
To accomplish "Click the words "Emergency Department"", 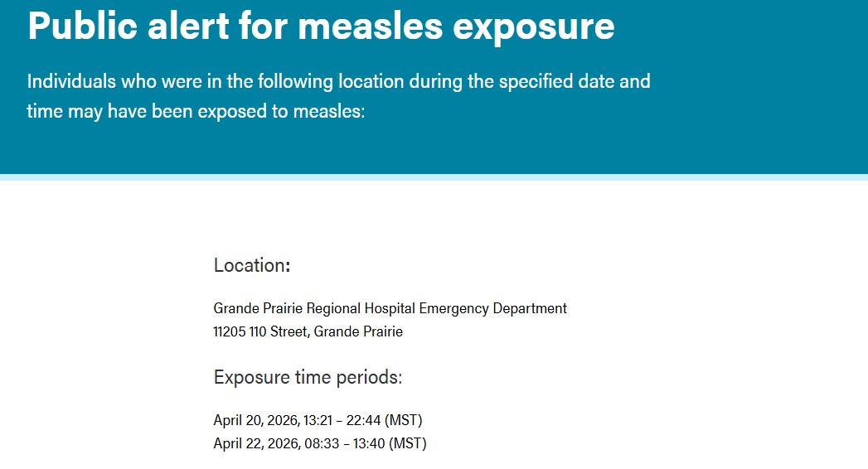I will coord(492,308).
